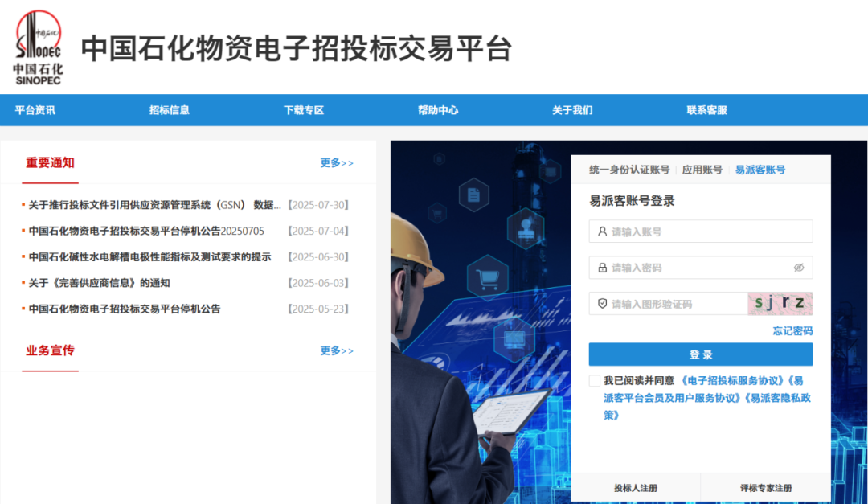The height and width of the screenshot is (504, 868).
Task: Open 停机公告20250705 notice
Action: pyautogui.click(x=146, y=231)
